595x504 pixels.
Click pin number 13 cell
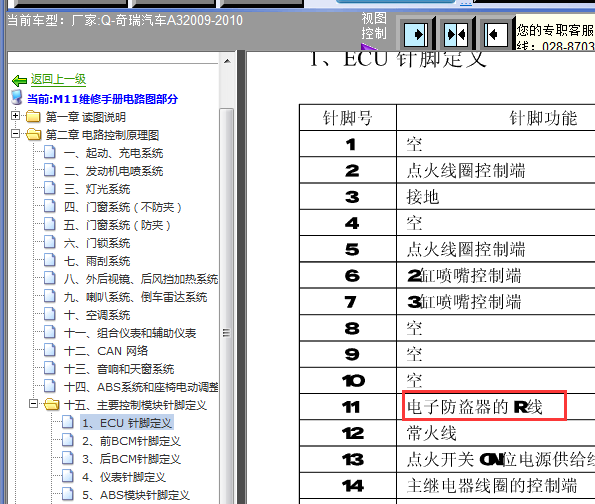[x=348, y=459]
